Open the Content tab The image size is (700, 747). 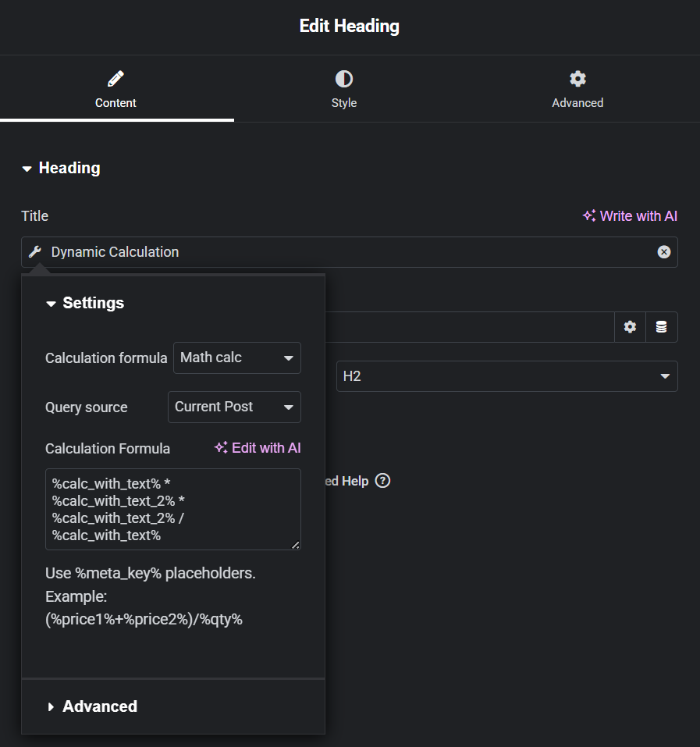pos(117,89)
